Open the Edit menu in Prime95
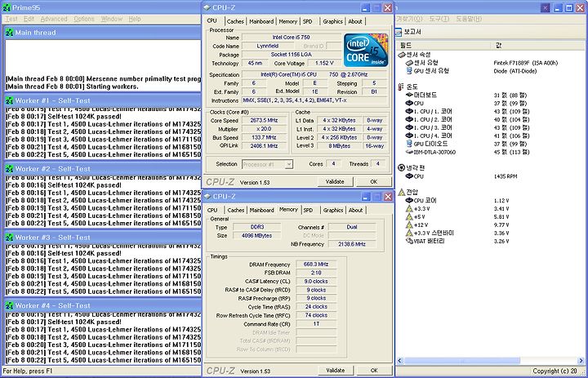Image resolution: width=588 pixels, height=378 pixels. [29, 19]
